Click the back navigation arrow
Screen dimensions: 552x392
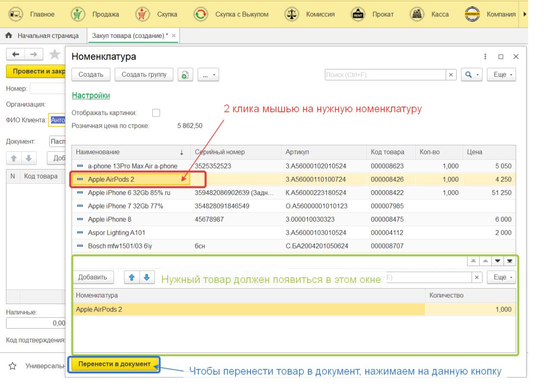pos(16,54)
